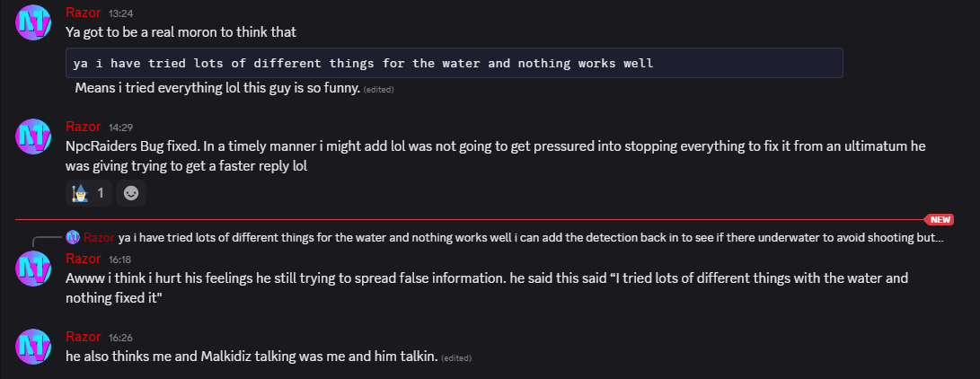
Task: Open Razor's avatar on the 16:18 message
Action: click(x=33, y=269)
